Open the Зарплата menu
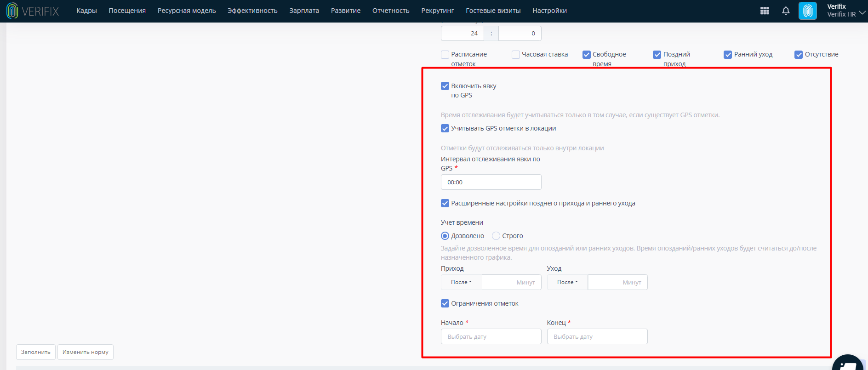This screenshot has width=868, height=370. click(x=304, y=11)
